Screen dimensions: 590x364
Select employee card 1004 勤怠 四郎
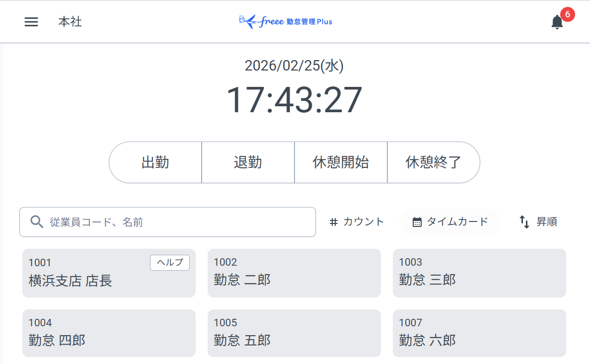tap(109, 333)
